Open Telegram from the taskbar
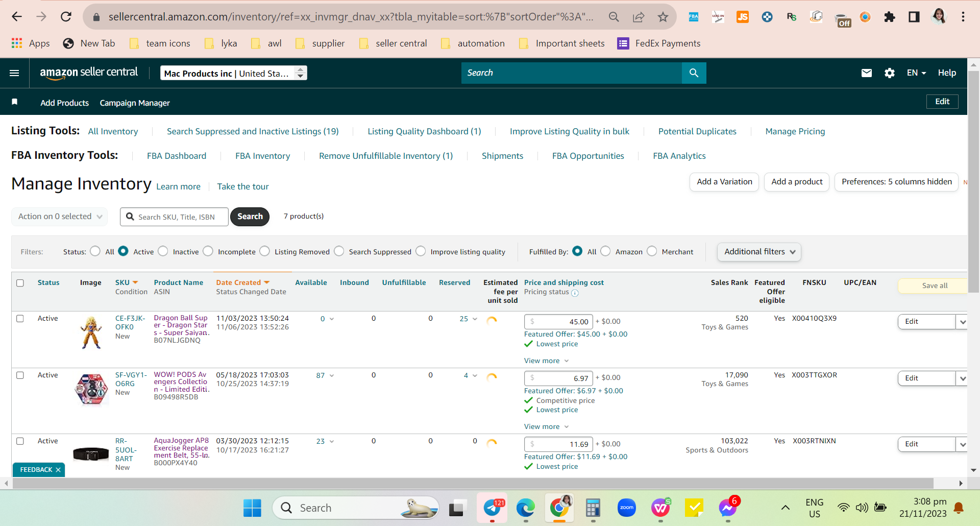The image size is (980, 526). coord(493,508)
